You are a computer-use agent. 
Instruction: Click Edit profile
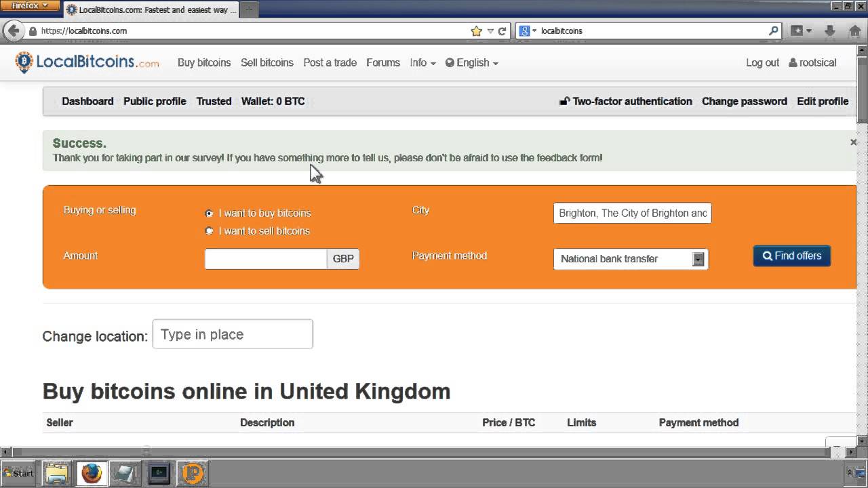[x=823, y=101]
